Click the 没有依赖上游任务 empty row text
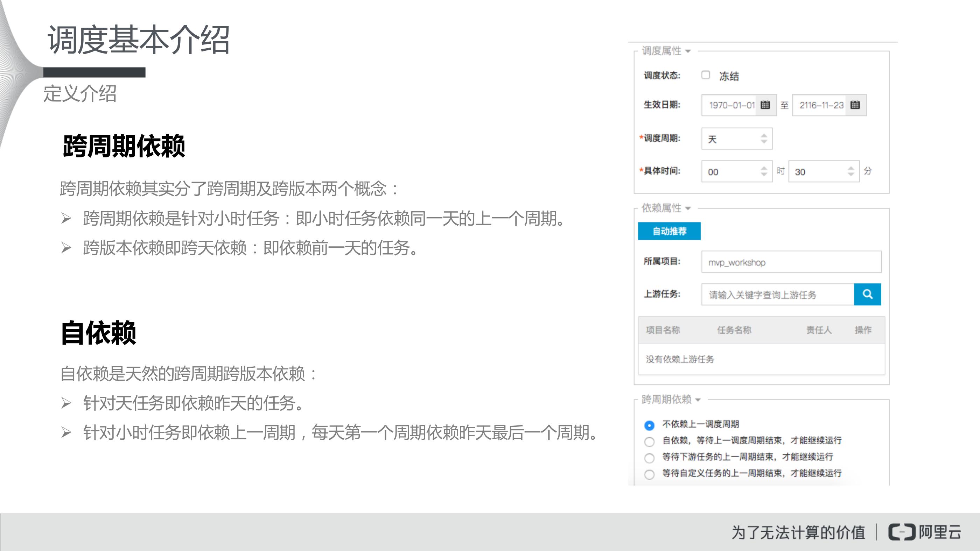The width and height of the screenshot is (980, 551). (x=680, y=359)
